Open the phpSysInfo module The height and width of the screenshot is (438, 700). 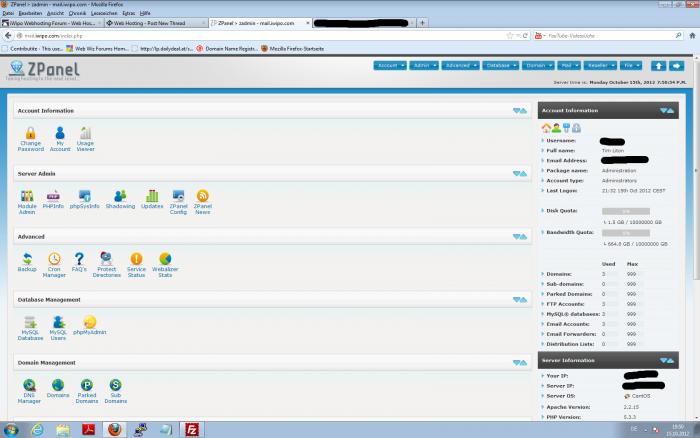[84, 200]
